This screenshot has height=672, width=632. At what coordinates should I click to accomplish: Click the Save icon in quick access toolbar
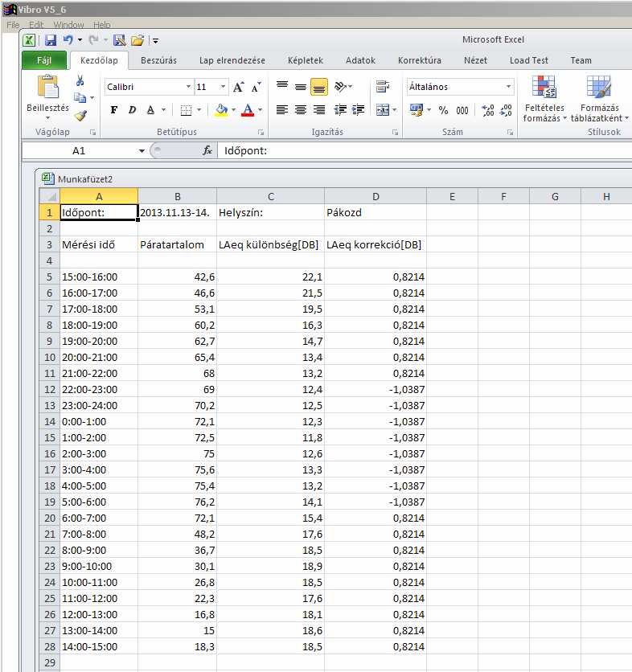(51, 40)
